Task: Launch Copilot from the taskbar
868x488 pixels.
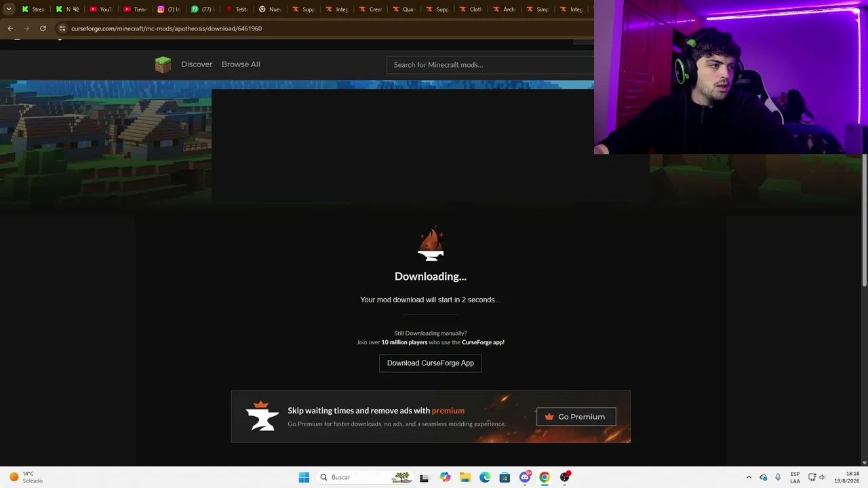Action: [445, 477]
